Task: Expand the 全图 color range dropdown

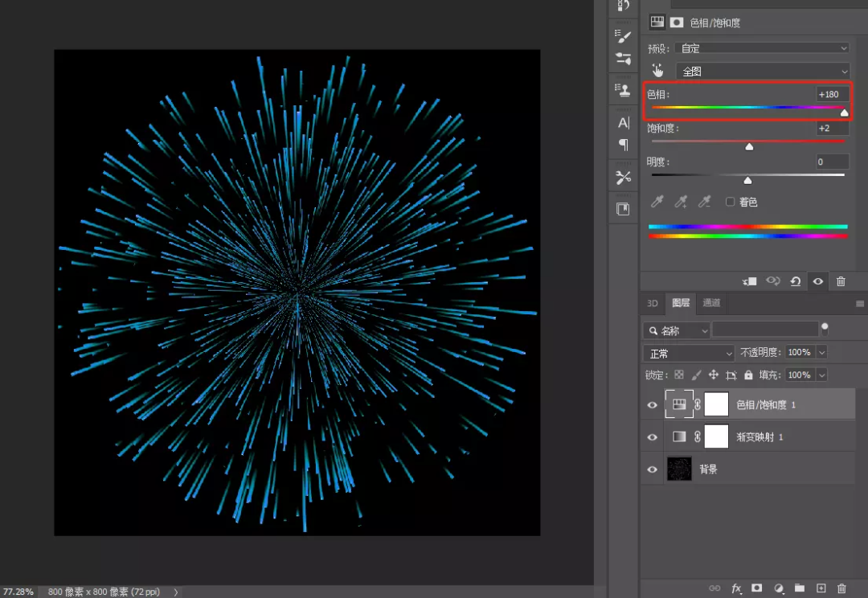Action: click(x=762, y=72)
